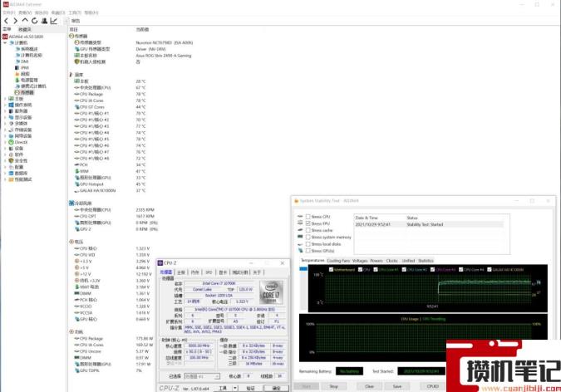Select the Overclock flame icon in tree
561x392 pixels.
pos(17,74)
